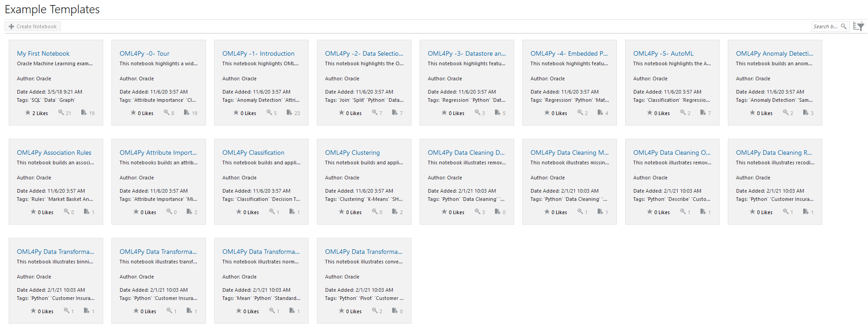Screen dimensions: 868x331
Task: Click 'This notebook builds an anom...' description
Action: pyautogui.click(x=774, y=63)
